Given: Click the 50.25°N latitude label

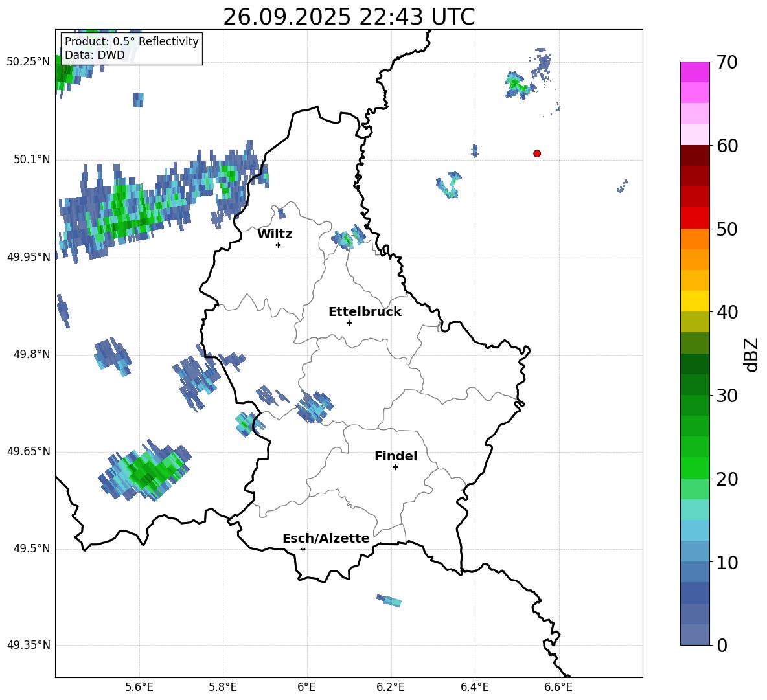Looking at the screenshot, I should tap(29, 62).
